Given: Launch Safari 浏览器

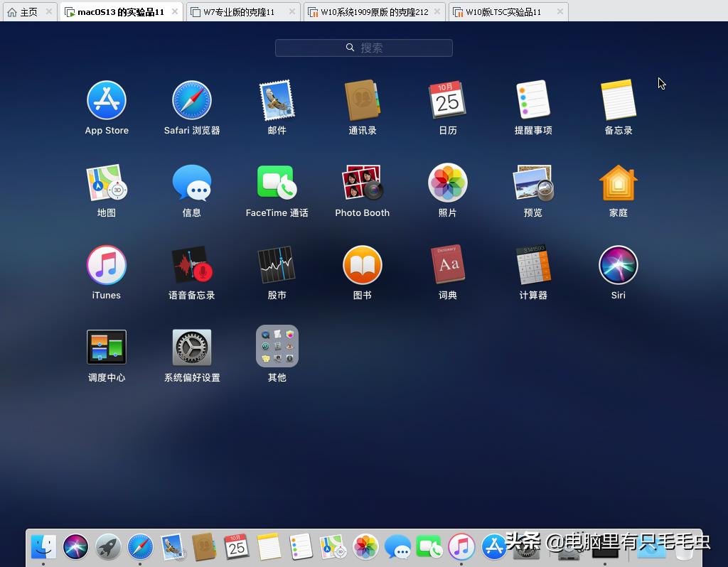Looking at the screenshot, I should pyautogui.click(x=191, y=99).
